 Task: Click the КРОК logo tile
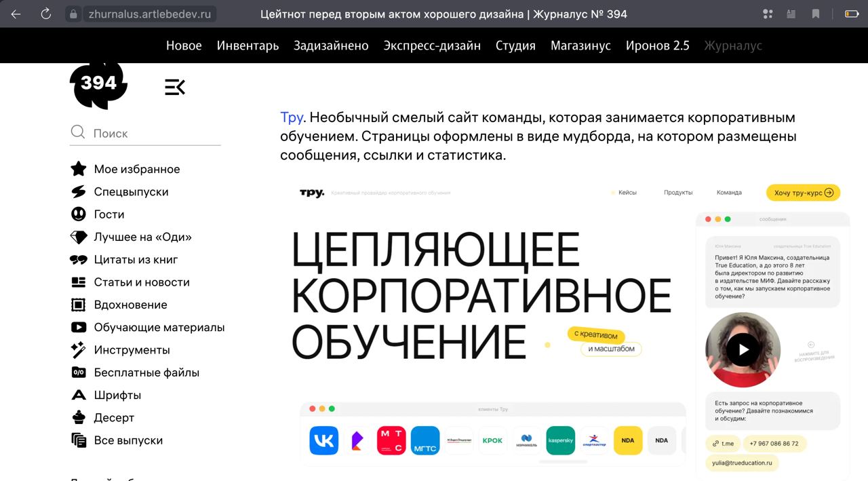(x=493, y=440)
